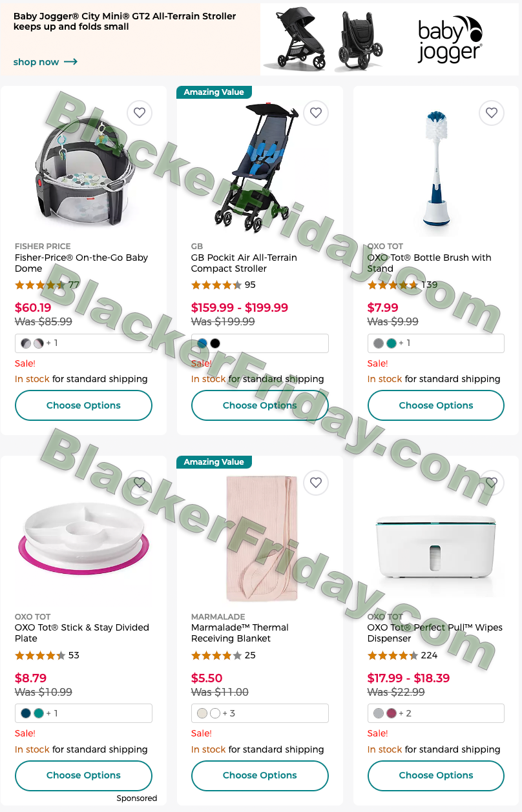Choose Options for GB Pockit Air stroller
Image resolution: width=522 pixels, height=812 pixels.
coord(260,405)
